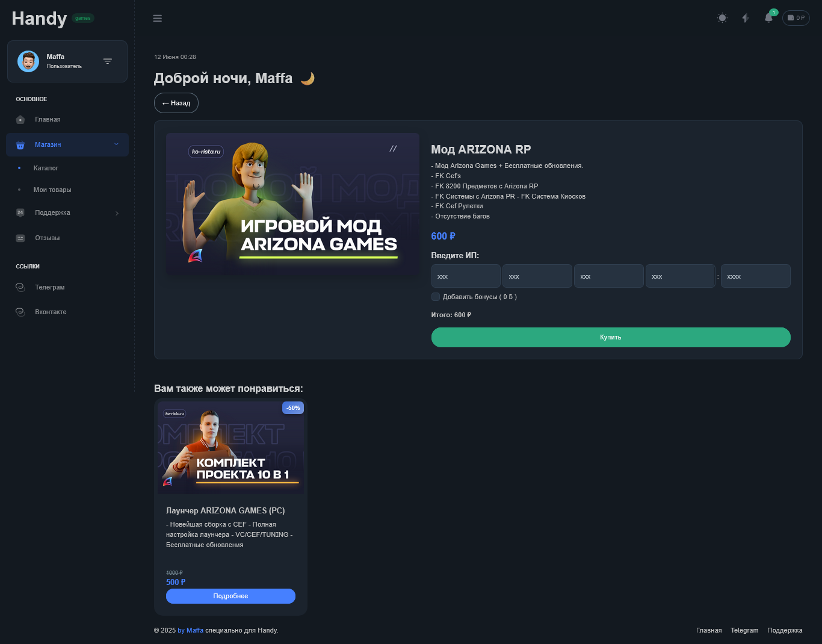Focus the first IP octet field
Viewport: 822px width, 644px height.
[466, 276]
